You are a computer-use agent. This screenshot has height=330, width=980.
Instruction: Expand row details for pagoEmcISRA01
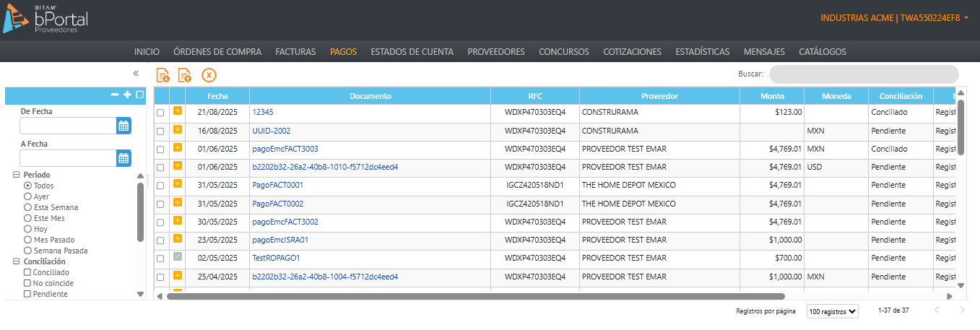tap(178, 238)
